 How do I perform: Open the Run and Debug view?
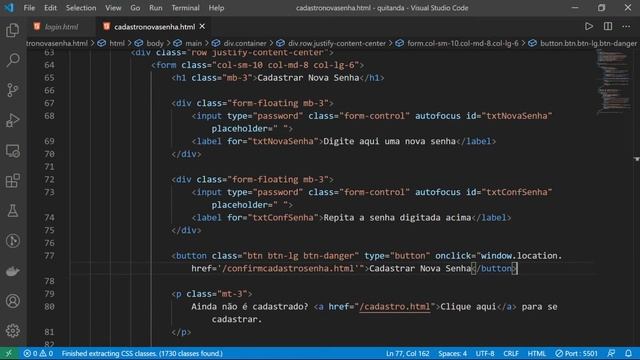point(13,120)
